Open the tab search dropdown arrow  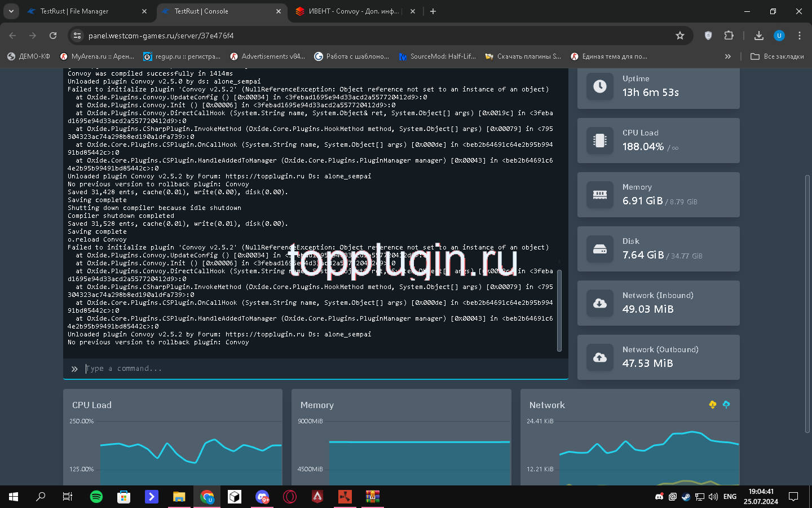click(x=11, y=11)
